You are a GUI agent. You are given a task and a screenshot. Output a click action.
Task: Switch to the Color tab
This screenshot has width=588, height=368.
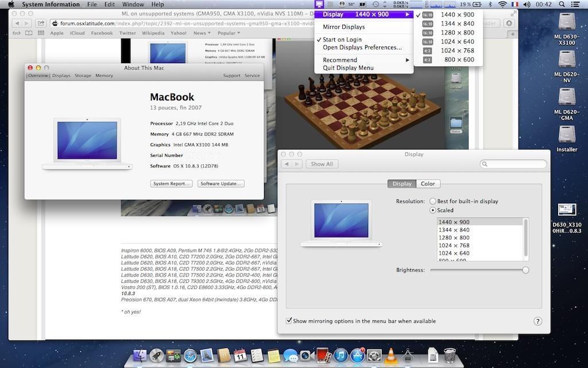428,183
